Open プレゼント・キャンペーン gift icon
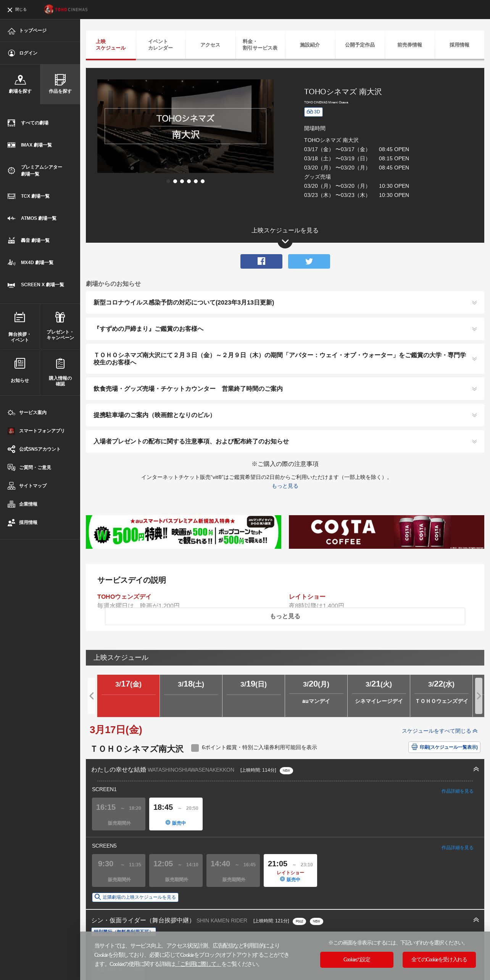This screenshot has height=980, width=490. 60,317
